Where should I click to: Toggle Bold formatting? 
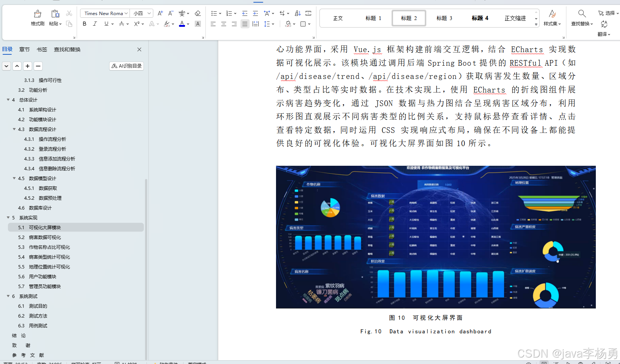pyautogui.click(x=85, y=24)
